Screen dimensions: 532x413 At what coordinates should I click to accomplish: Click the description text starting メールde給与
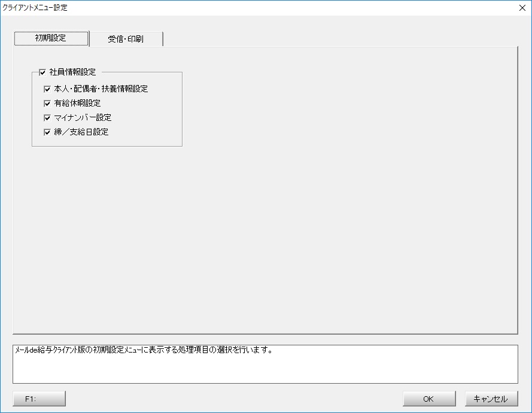point(144,350)
